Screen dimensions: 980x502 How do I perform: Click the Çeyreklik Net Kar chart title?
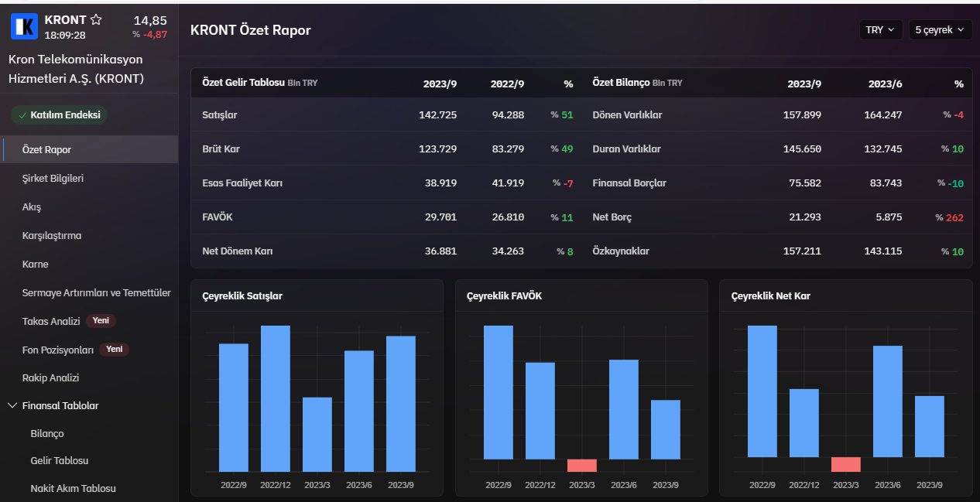point(771,295)
